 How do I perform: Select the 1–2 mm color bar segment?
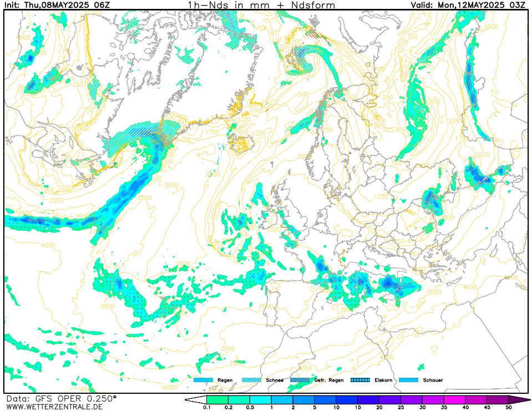tap(282, 400)
